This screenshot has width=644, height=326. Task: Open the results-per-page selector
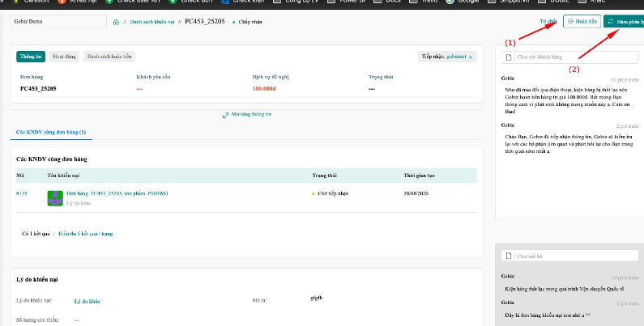pyautogui.click(x=85, y=233)
